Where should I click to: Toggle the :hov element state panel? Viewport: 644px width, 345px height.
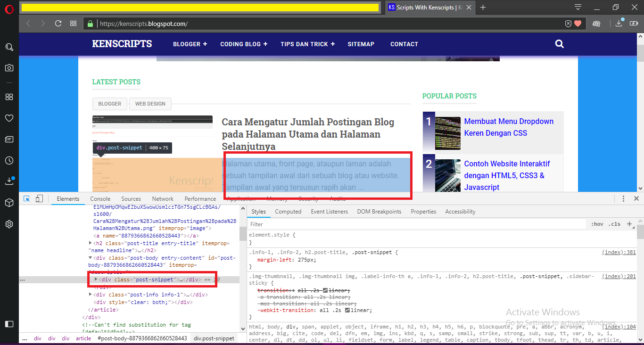click(x=597, y=224)
